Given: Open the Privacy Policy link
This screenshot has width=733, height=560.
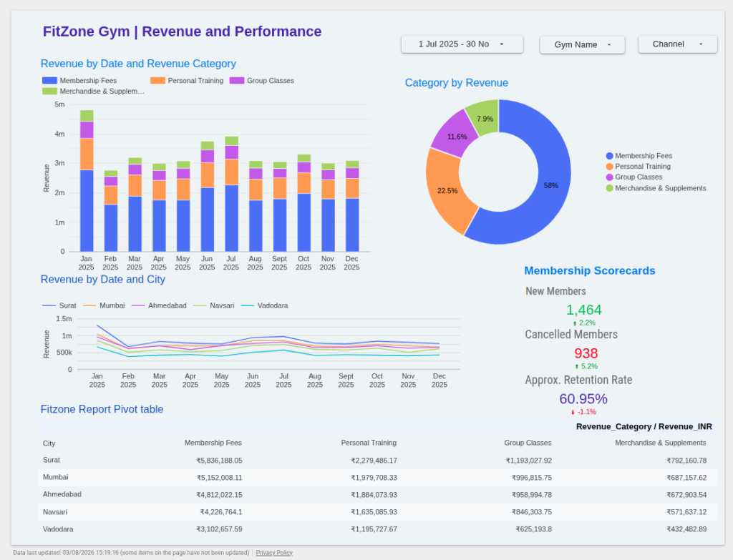Looking at the screenshot, I should pos(274,553).
